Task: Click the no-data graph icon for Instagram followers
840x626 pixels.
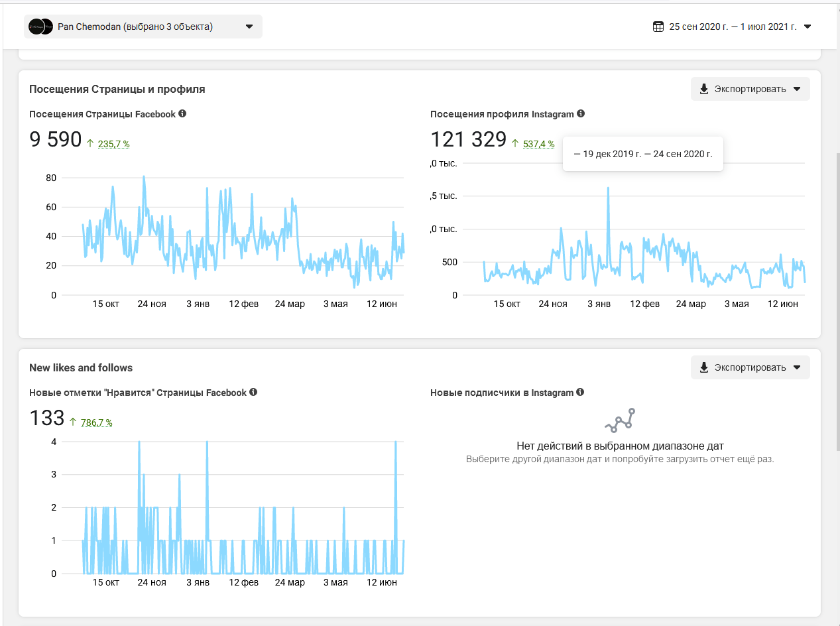Action: [x=620, y=420]
